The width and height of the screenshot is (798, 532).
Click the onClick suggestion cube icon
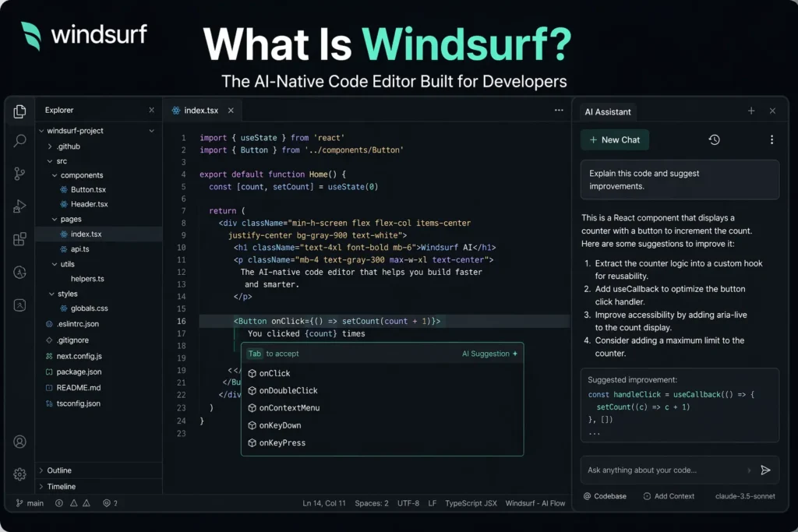(252, 373)
